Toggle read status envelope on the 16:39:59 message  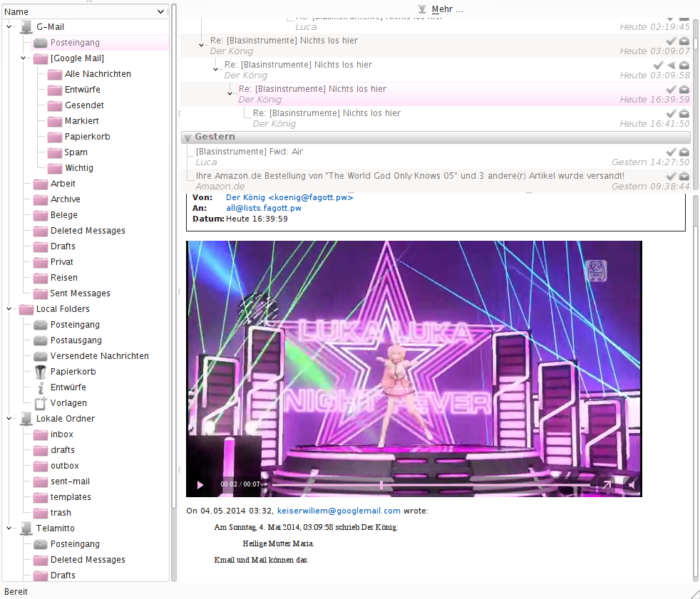point(684,89)
